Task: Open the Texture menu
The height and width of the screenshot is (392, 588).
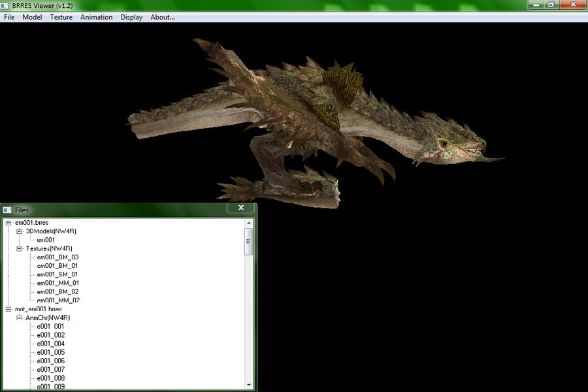Action: [x=61, y=17]
